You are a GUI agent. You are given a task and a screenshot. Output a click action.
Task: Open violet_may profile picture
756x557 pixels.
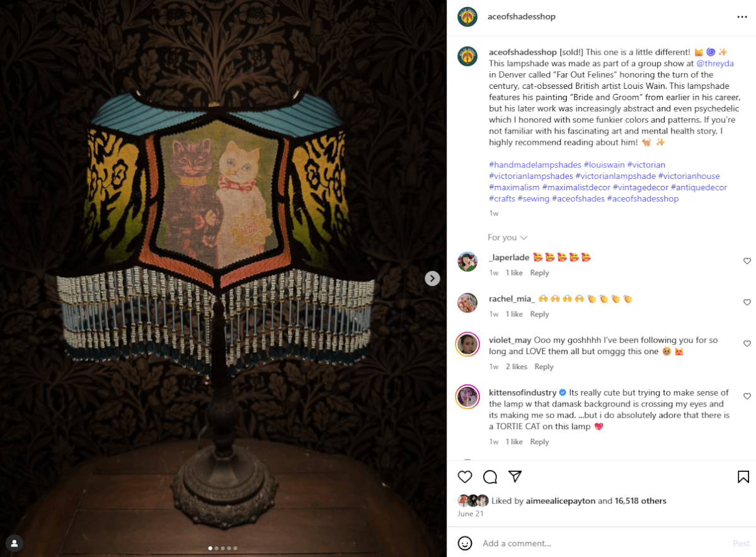click(x=467, y=344)
